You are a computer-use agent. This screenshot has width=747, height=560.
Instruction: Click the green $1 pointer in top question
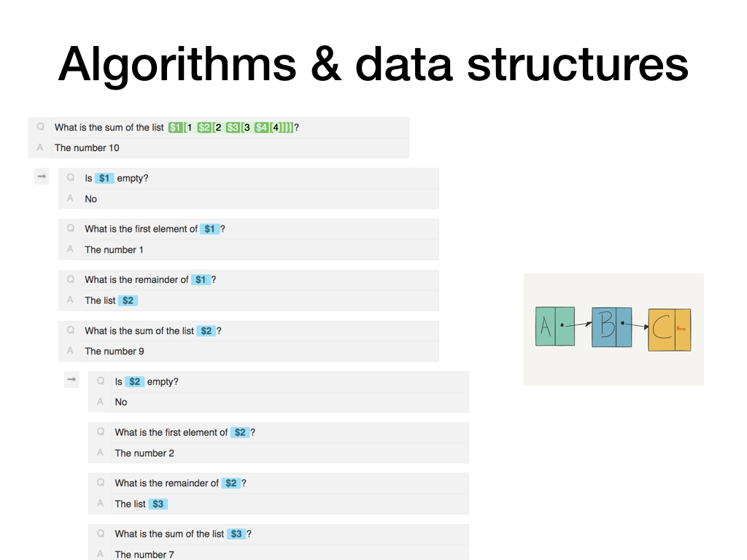[x=175, y=128]
